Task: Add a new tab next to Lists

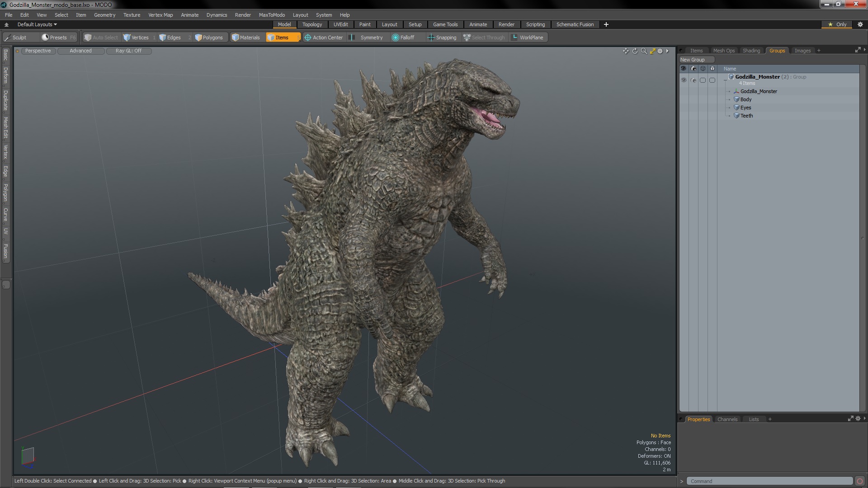Action: [x=770, y=419]
